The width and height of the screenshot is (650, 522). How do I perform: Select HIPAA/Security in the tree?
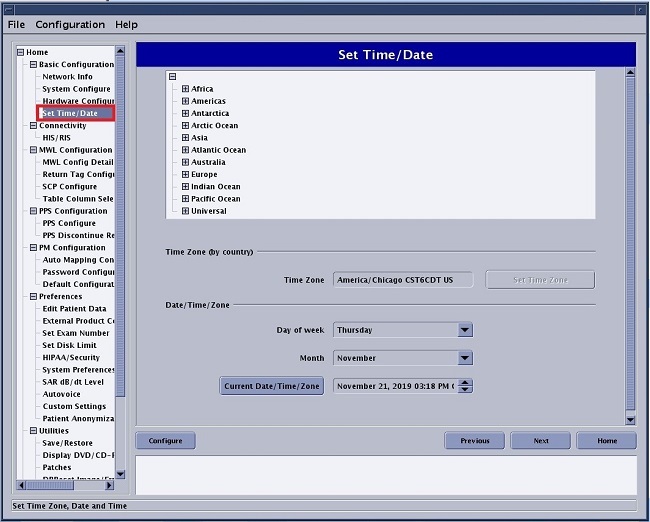[71, 358]
